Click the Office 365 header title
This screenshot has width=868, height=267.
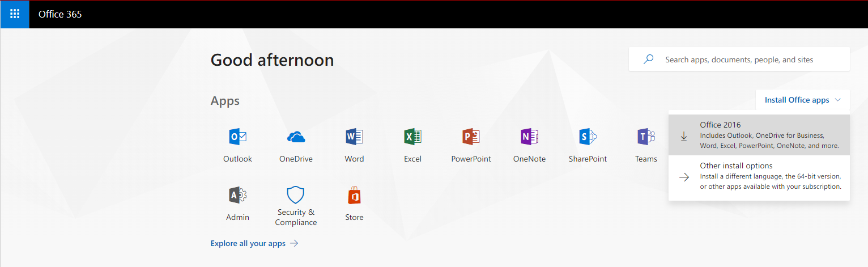coord(60,14)
